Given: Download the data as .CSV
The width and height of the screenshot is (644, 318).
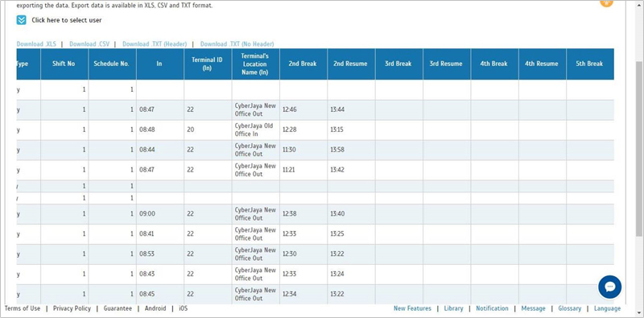Looking at the screenshot, I should click(x=89, y=44).
